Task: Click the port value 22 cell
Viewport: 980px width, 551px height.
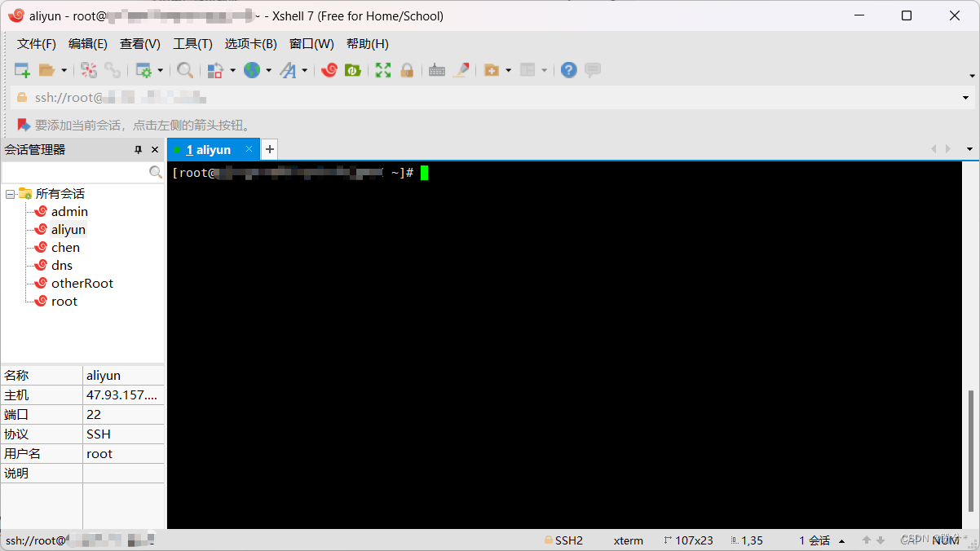Action: pos(123,415)
